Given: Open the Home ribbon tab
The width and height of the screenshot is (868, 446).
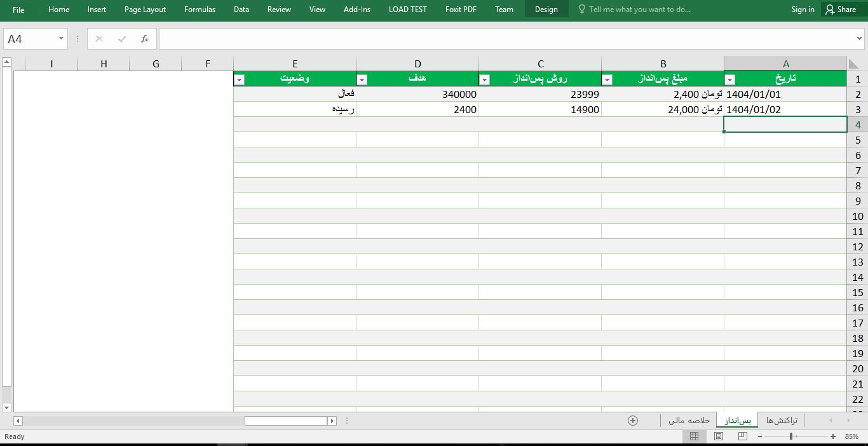Looking at the screenshot, I should pos(59,10).
